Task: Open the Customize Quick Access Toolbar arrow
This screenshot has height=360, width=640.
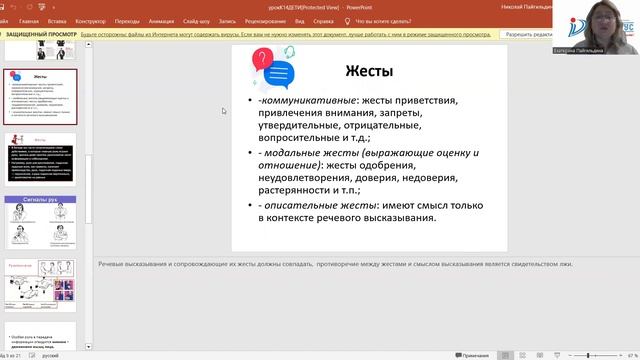Action: 53,7
